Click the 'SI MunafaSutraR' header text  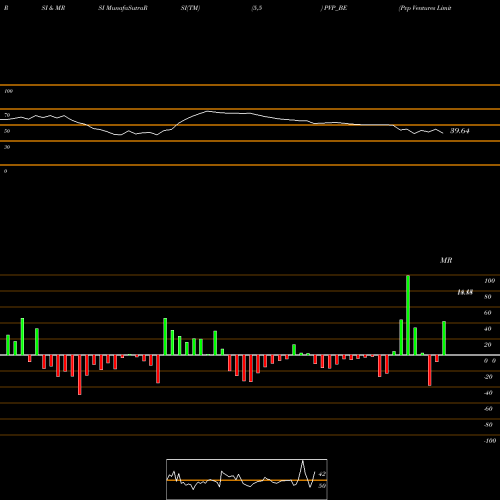click(123, 8)
